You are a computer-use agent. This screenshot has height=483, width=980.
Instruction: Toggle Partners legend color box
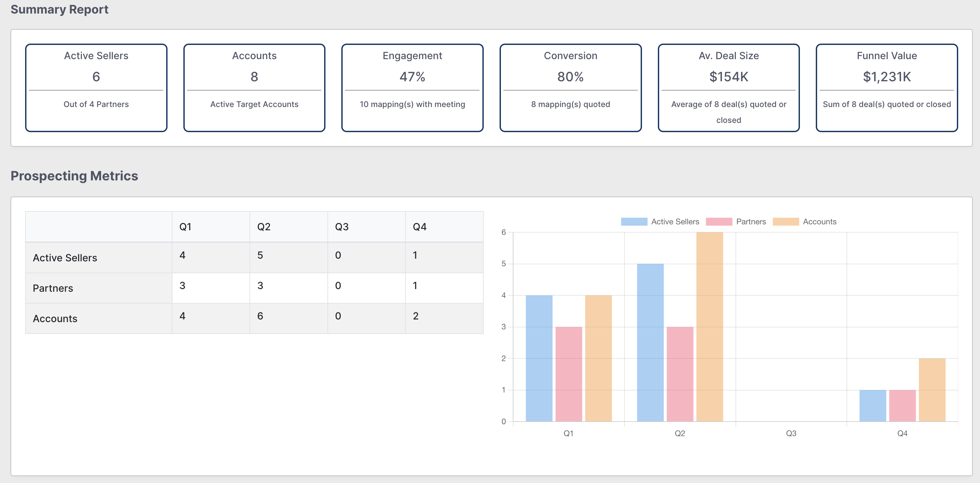coord(719,222)
